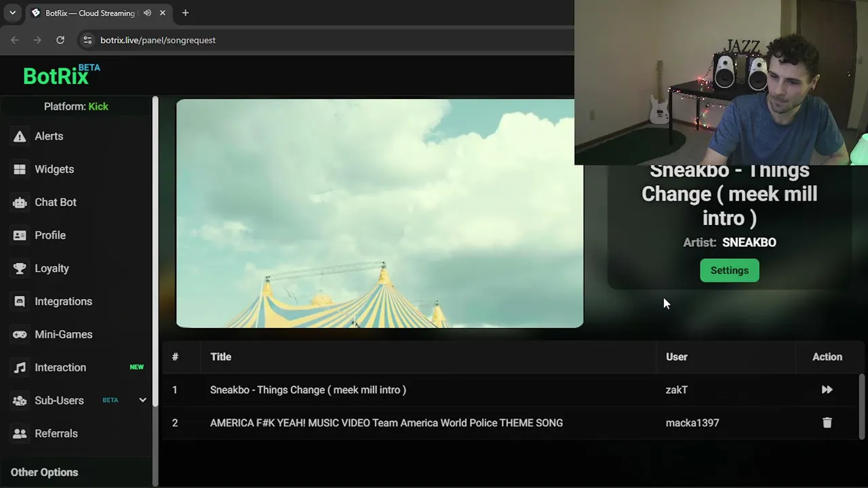Open Integrations menu entry

[63, 302]
